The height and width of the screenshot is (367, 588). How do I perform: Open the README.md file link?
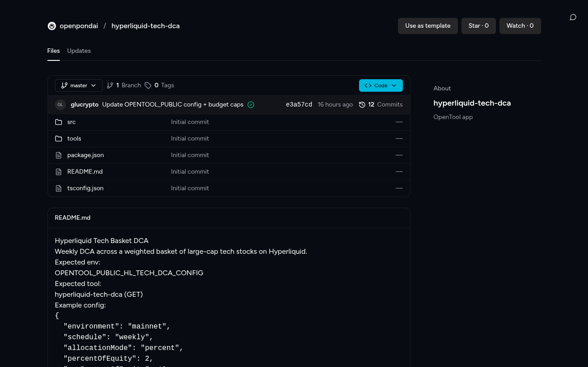(x=85, y=172)
